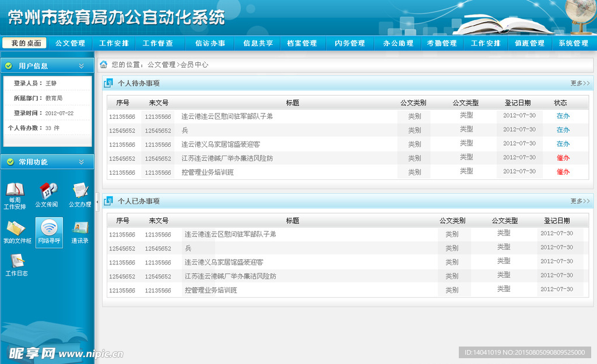The width and height of the screenshot is (597, 364).
Task: Collapse the 用户信息 panel
Action: point(82,66)
